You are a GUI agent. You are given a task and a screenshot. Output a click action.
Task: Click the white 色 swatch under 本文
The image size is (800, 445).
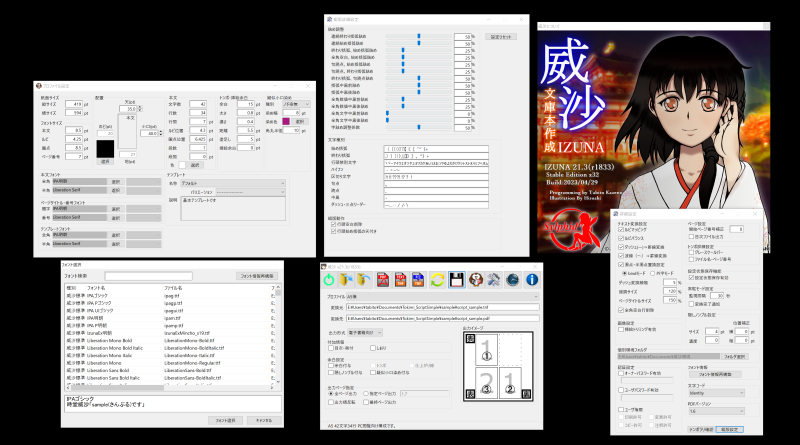point(182,165)
